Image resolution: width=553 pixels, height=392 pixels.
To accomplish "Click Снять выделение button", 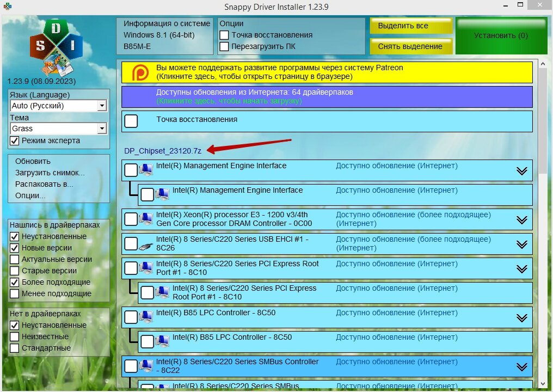I will coord(411,46).
